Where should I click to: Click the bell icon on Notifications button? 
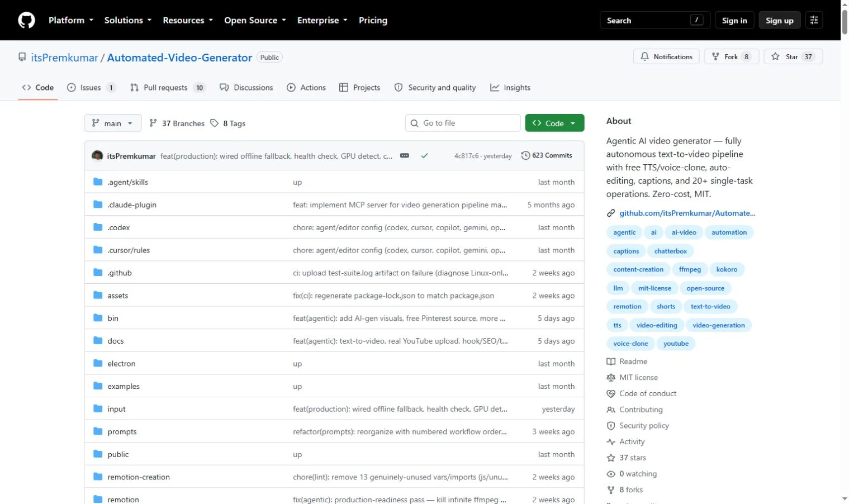tap(644, 56)
